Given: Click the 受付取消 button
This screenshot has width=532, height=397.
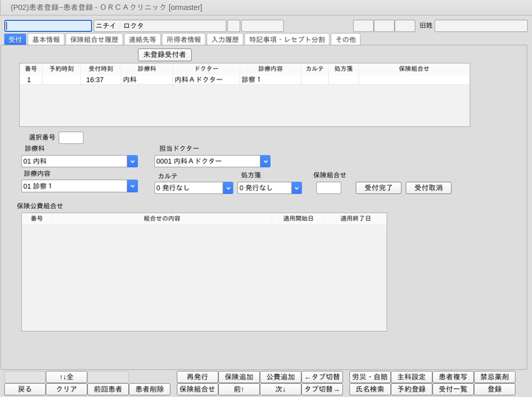Looking at the screenshot, I should (x=428, y=188).
